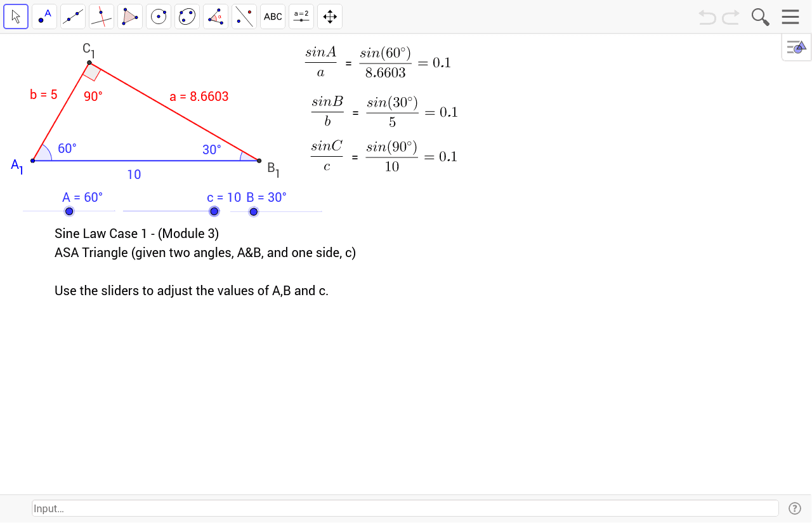Click the red 90° angle label

(93, 96)
